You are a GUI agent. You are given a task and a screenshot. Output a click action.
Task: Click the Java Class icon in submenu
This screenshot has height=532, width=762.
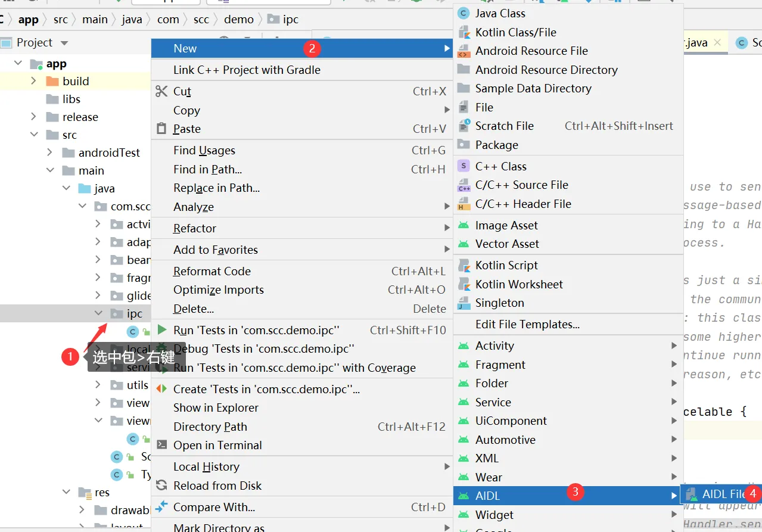tap(464, 13)
